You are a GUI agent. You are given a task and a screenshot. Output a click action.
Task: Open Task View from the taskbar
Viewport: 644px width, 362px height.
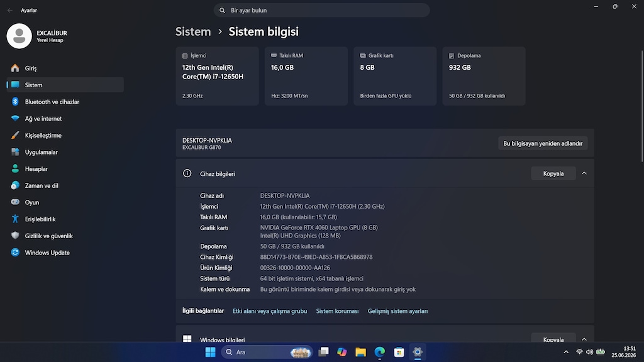(x=324, y=352)
